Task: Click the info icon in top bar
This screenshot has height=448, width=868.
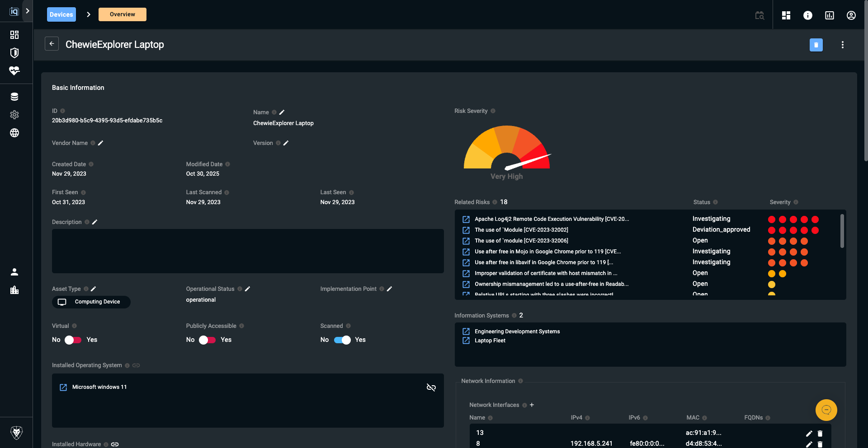Action: pos(808,15)
